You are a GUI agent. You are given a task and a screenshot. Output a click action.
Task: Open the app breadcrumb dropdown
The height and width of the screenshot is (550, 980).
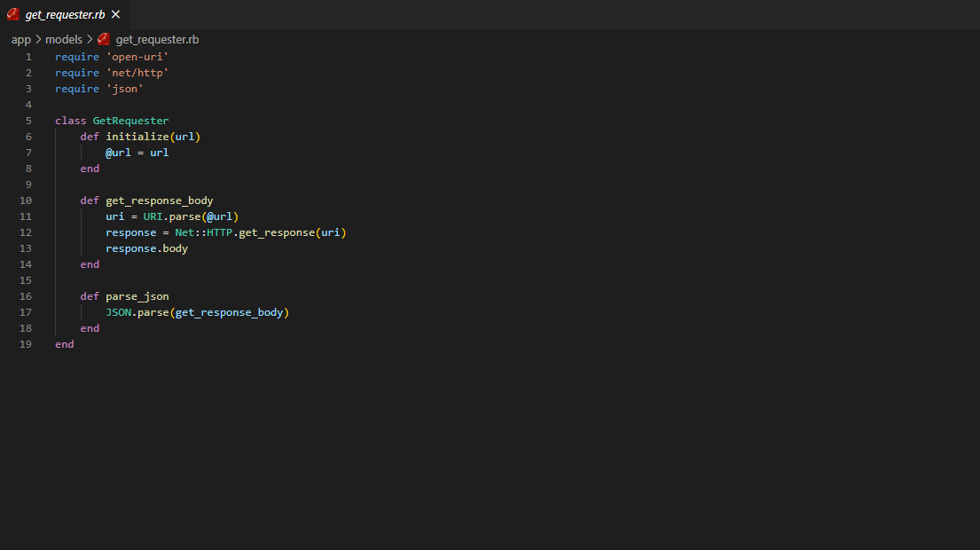20,39
